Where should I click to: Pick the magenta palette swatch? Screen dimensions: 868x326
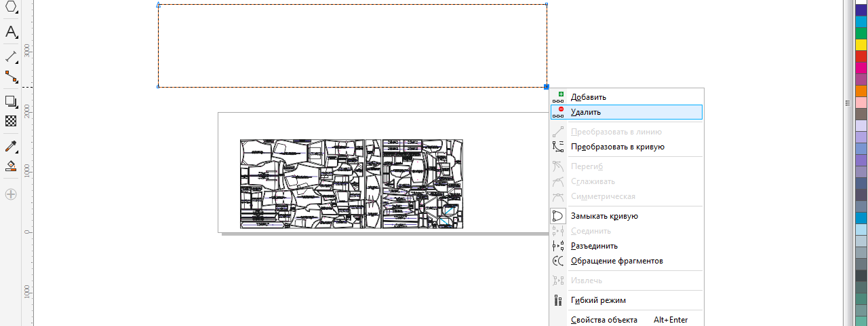[x=861, y=68]
